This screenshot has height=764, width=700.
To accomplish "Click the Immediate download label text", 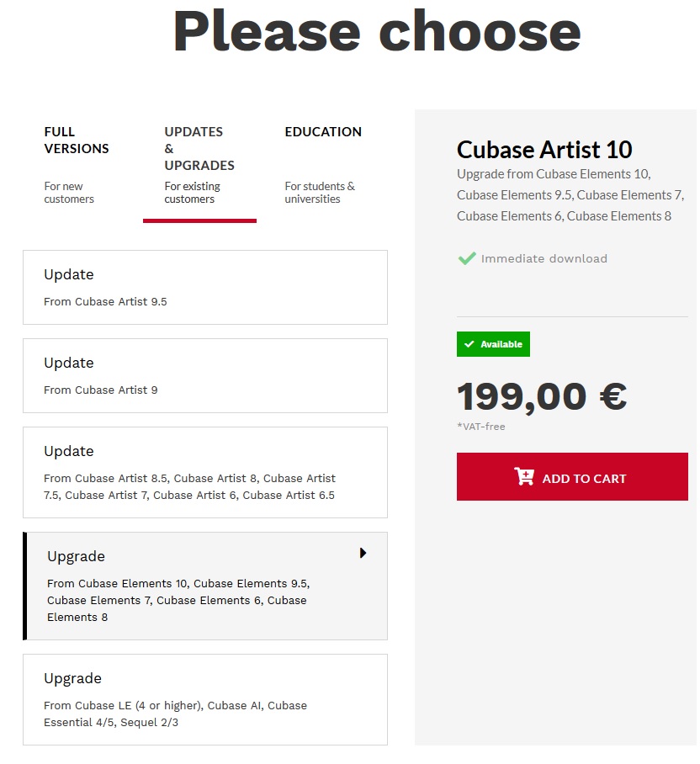I will [544, 258].
